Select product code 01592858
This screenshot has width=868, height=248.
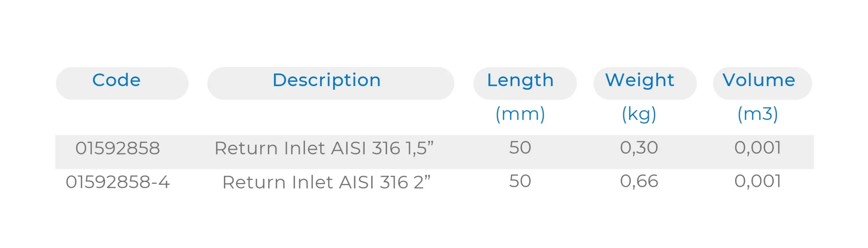[x=117, y=148]
